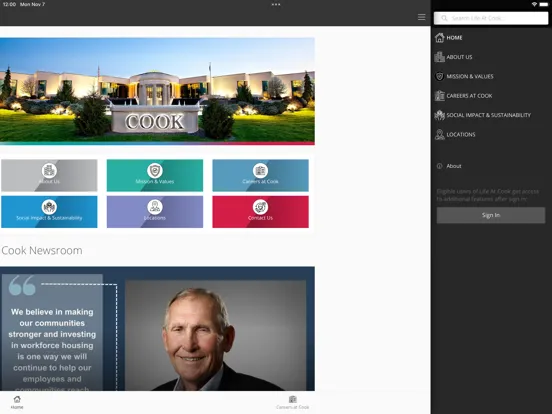The width and height of the screenshot is (552, 414).
Task: Open the hamburger menu icon
Action: coord(421,17)
